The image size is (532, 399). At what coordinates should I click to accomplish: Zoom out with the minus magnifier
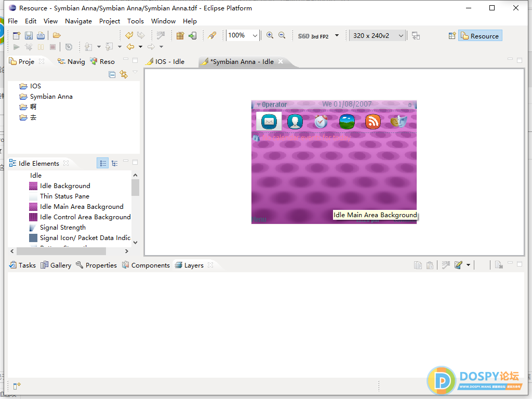click(282, 35)
